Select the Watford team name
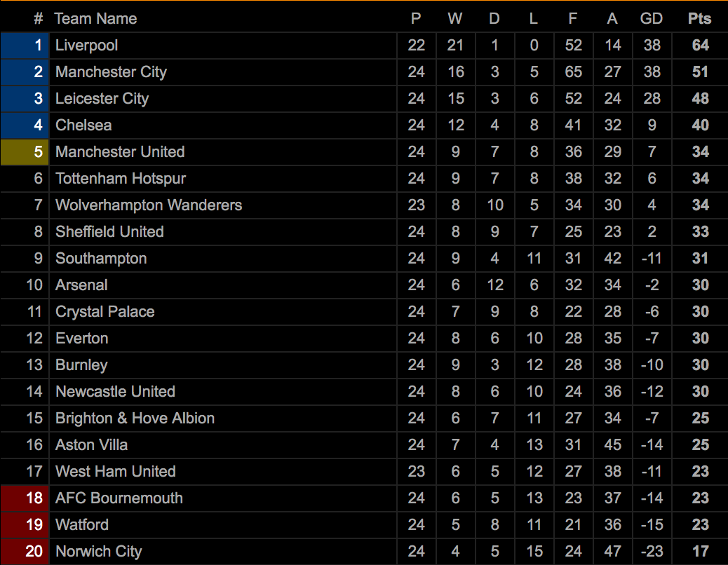The width and height of the screenshot is (728, 565). coord(82,524)
